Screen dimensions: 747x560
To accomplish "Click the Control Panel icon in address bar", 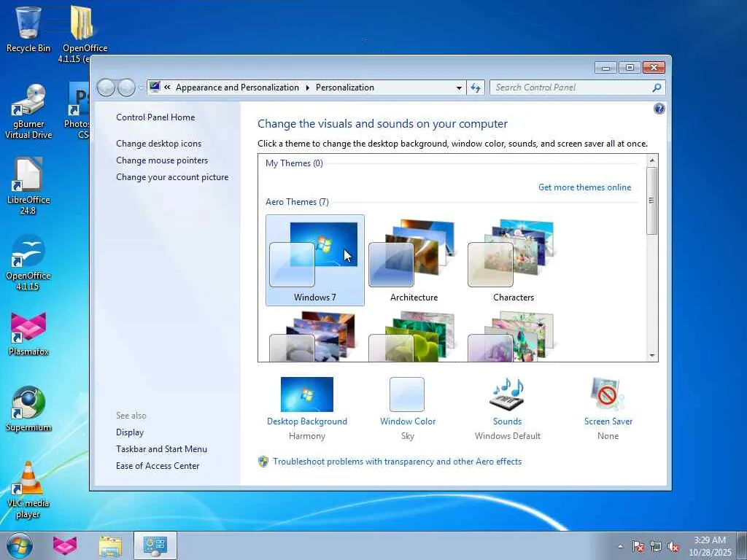I will coord(155,87).
